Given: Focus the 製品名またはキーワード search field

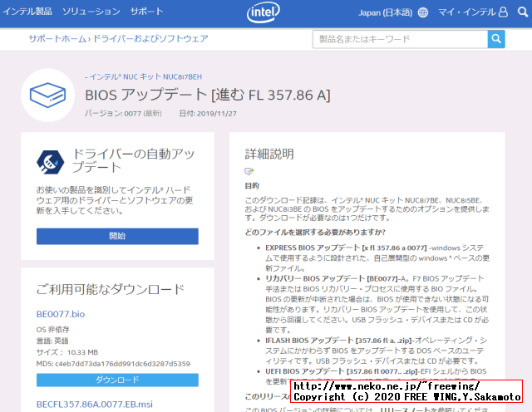Looking at the screenshot, I should [400, 39].
